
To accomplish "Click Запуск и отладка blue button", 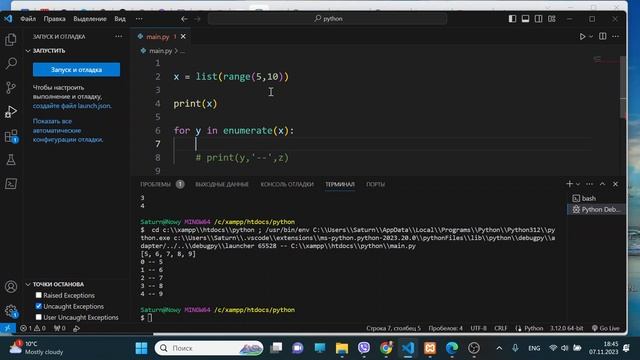I will point(76,70).
